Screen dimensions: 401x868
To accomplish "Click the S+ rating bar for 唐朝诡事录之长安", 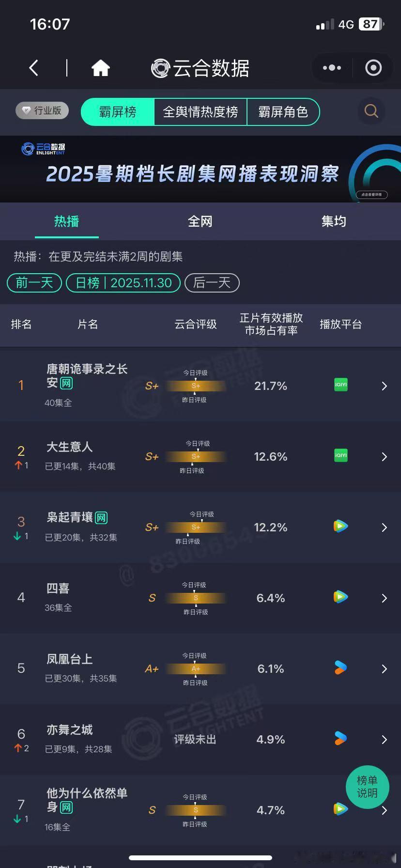I will point(195,386).
